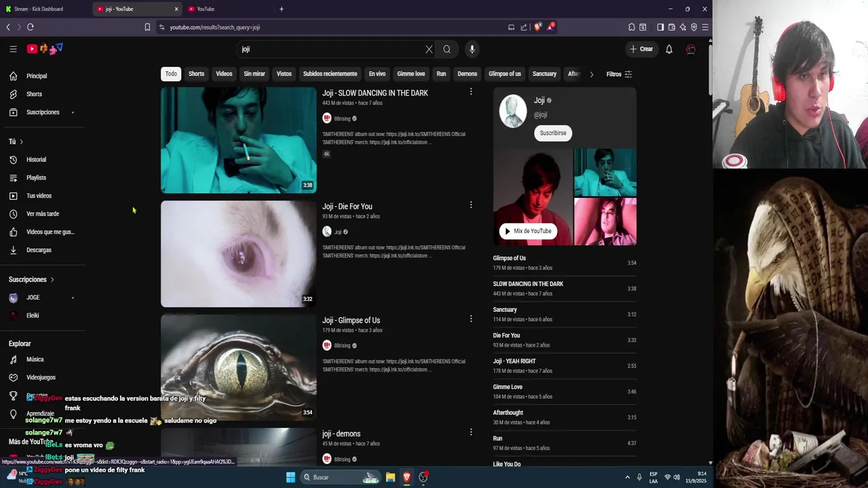This screenshot has width=868, height=488.
Task: Play Afterthought from the side list
Action: click(564, 418)
